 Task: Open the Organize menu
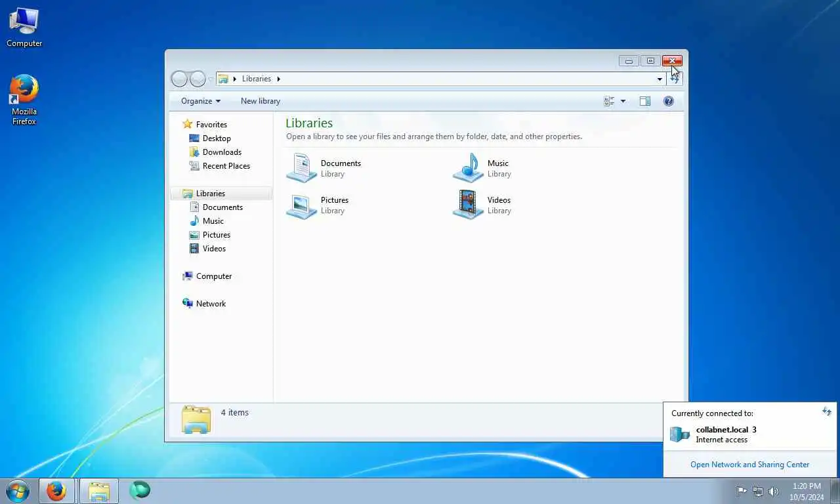point(201,101)
